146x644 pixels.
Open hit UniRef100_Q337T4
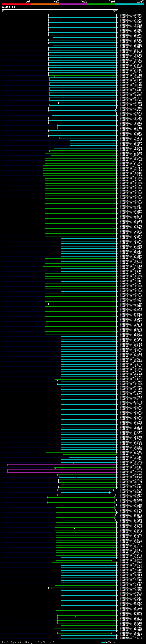(131, 469)
